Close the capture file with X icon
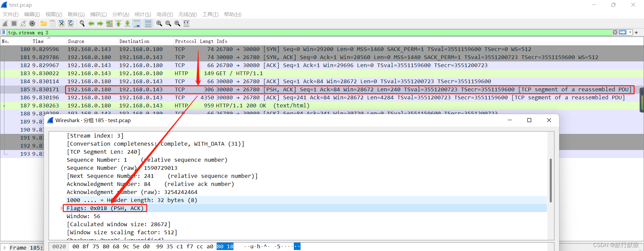The height and width of the screenshot is (251, 644). pos(62,23)
